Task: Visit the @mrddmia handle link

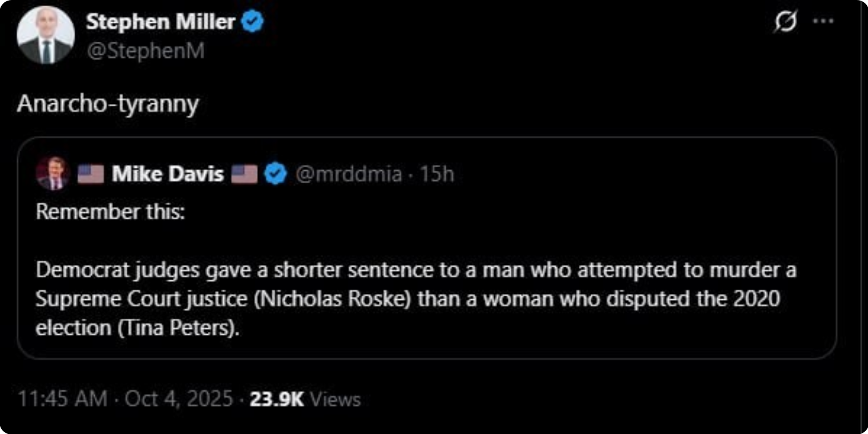Action: (x=348, y=174)
